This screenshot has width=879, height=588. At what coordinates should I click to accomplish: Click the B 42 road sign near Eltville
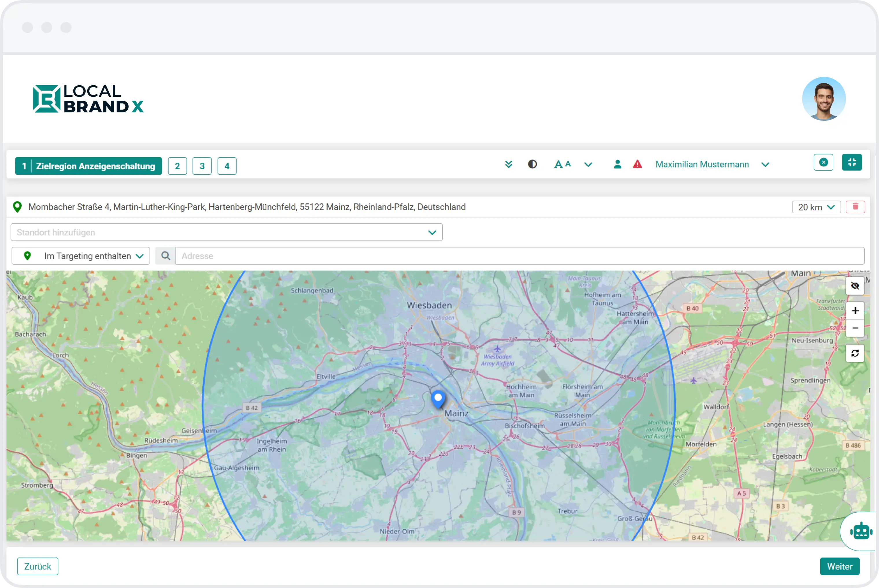tap(252, 408)
